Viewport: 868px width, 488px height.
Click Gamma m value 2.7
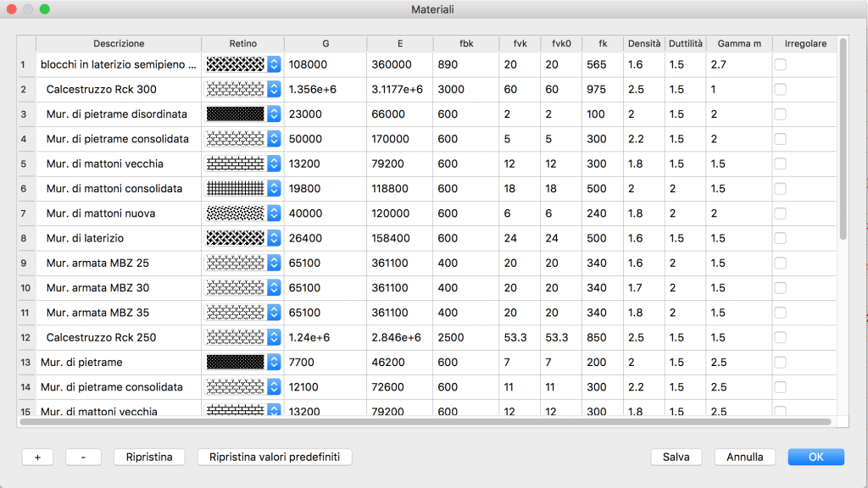pyautogui.click(x=719, y=64)
